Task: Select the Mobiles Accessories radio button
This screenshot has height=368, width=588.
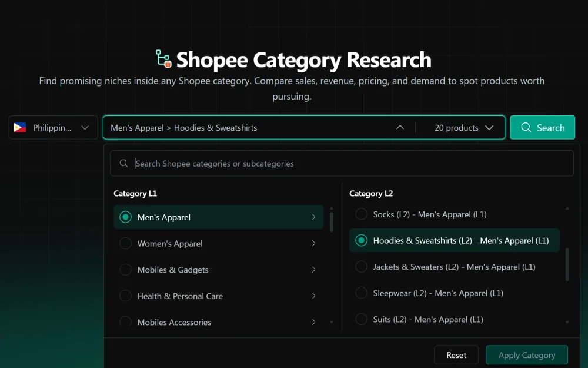Action: [125, 321]
